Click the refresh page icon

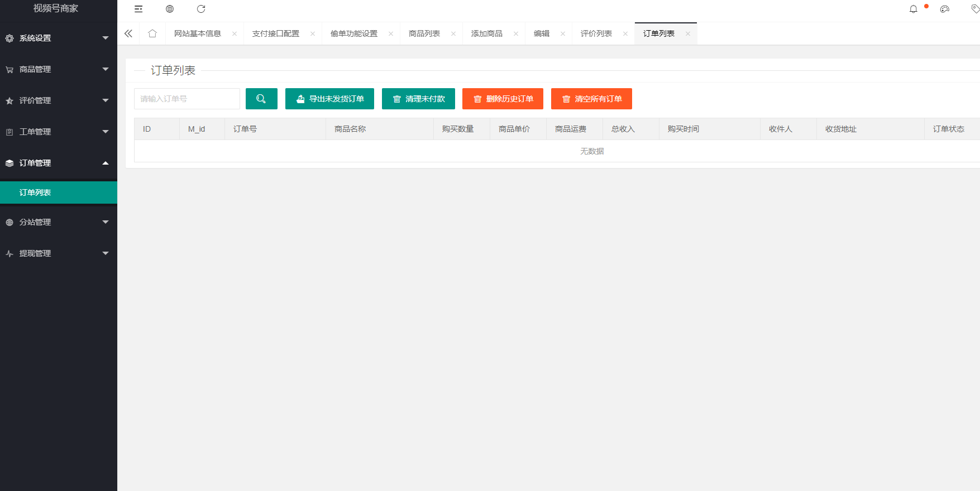201,9
